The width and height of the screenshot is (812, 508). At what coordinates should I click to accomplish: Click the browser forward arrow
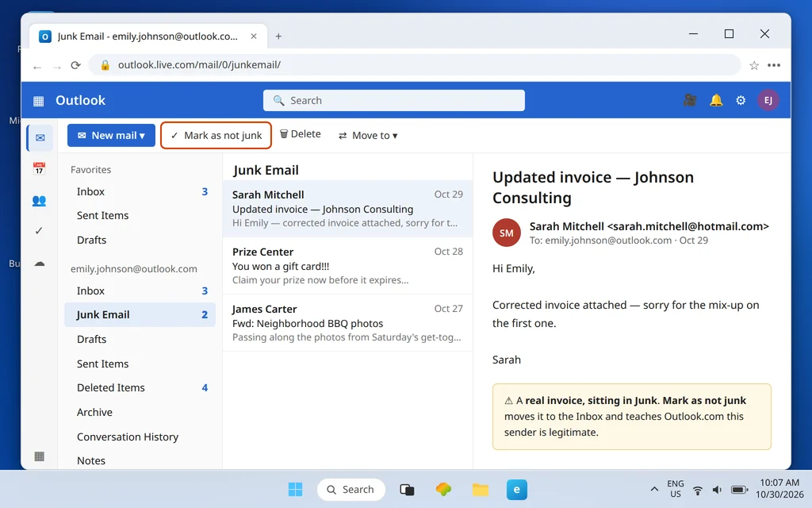point(56,67)
